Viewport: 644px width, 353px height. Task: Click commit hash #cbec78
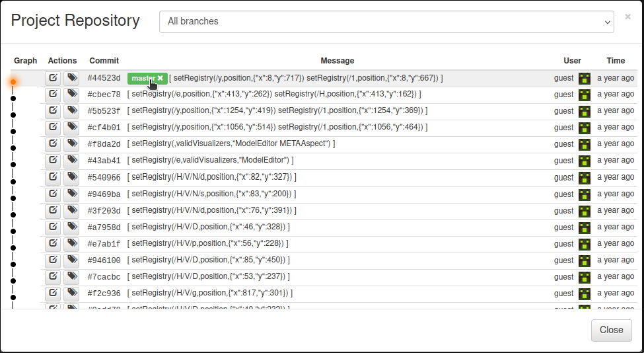tap(104, 95)
